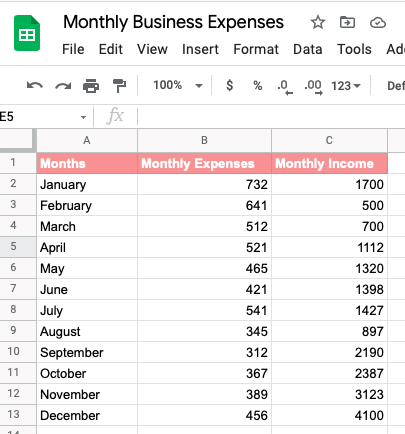Select column A header
The image size is (405, 434).
tap(87, 140)
